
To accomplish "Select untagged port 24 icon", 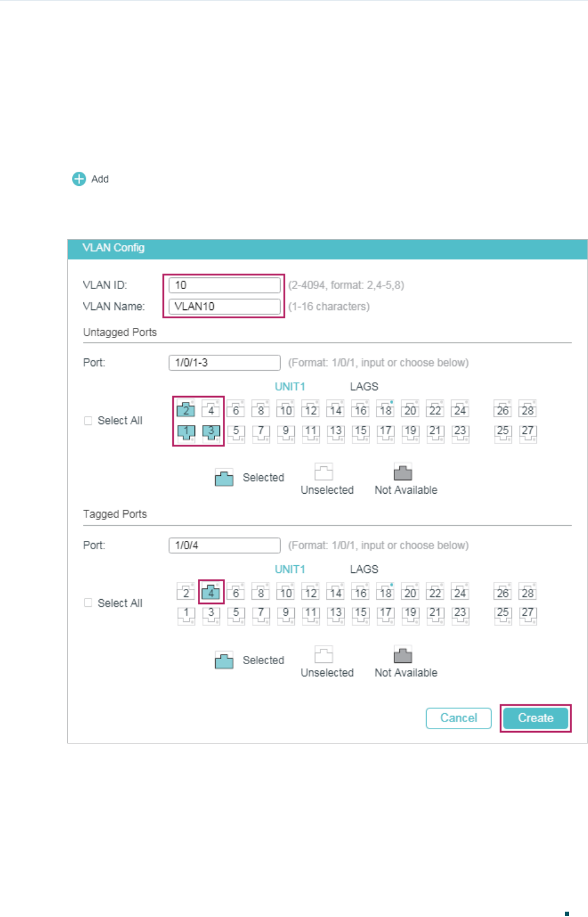I will 460,410.
